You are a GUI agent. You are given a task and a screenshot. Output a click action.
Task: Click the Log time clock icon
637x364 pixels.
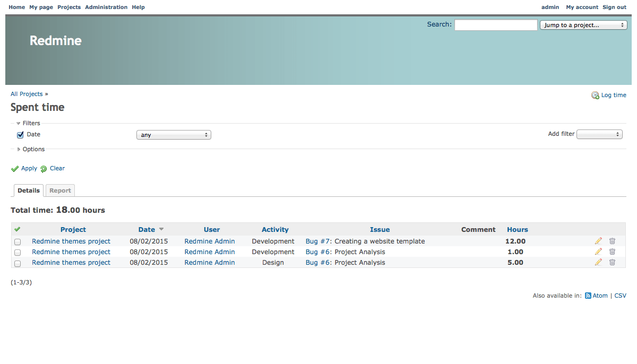[595, 96]
